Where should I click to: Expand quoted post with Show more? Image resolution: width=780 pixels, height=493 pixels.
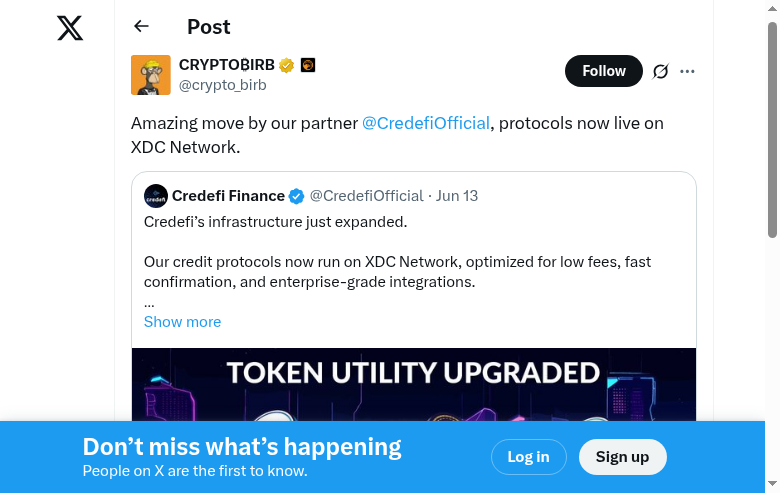182,322
